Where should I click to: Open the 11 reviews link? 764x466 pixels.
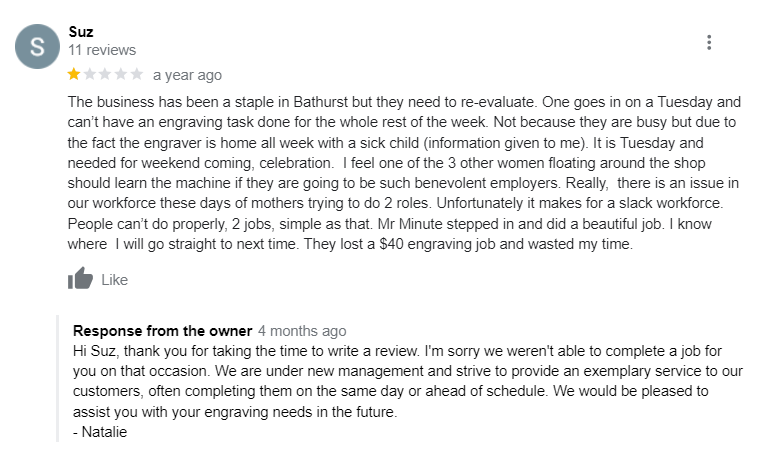(102, 50)
